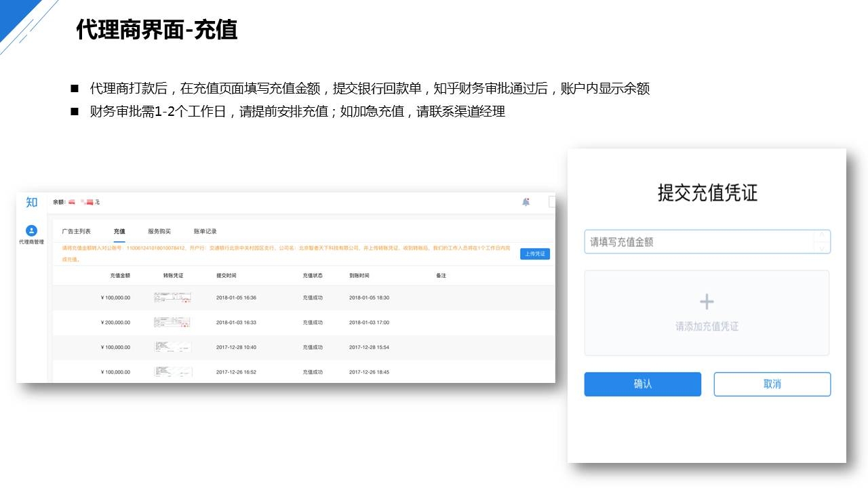
Task: View voucher image for 2017-12-26 16:52 row
Action: point(172,372)
